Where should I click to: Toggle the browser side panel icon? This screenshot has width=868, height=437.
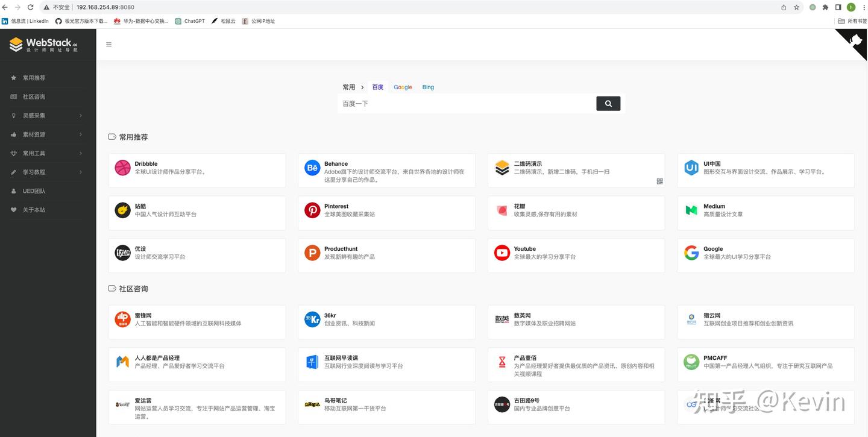pyautogui.click(x=838, y=7)
